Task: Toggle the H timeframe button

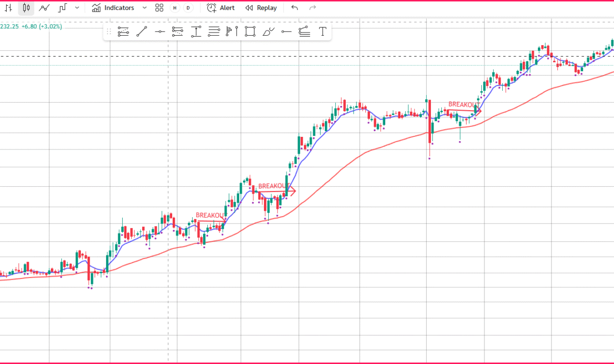Action: 175,8
